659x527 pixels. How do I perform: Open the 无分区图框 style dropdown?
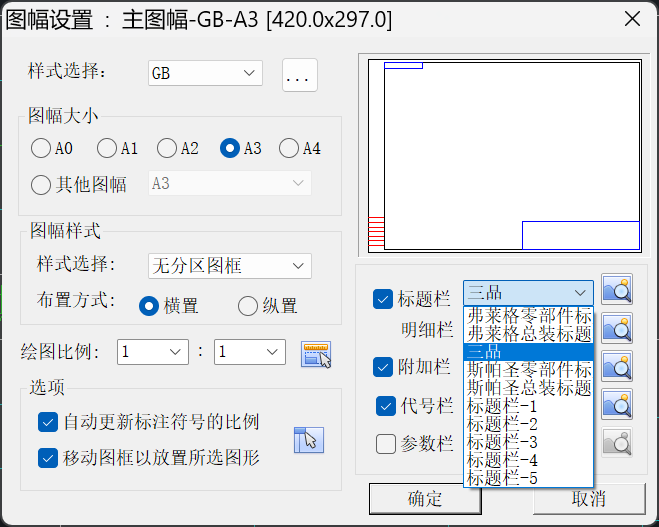coord(230,266)
